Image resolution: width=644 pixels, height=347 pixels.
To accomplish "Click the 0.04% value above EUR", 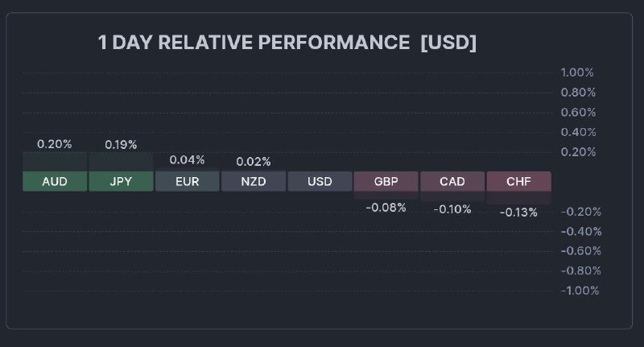I will 187,159.
